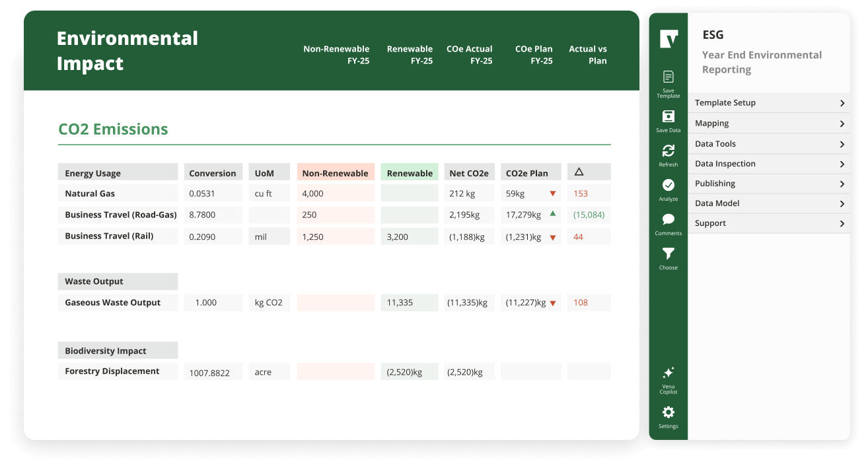The height and width of the screenshot is (467, 868).
Task: Click the red down arrow next to 59kg
Action: point(552,193)
